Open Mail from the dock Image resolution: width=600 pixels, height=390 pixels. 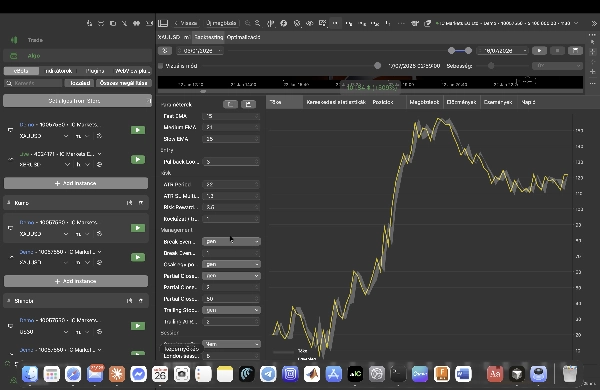[95, 374]
